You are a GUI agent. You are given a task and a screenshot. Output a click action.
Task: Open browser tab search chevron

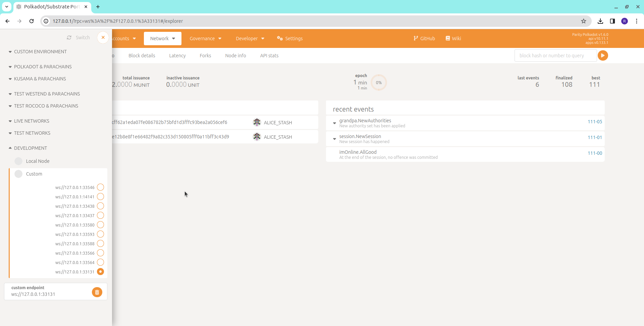[x=6, y=7]
